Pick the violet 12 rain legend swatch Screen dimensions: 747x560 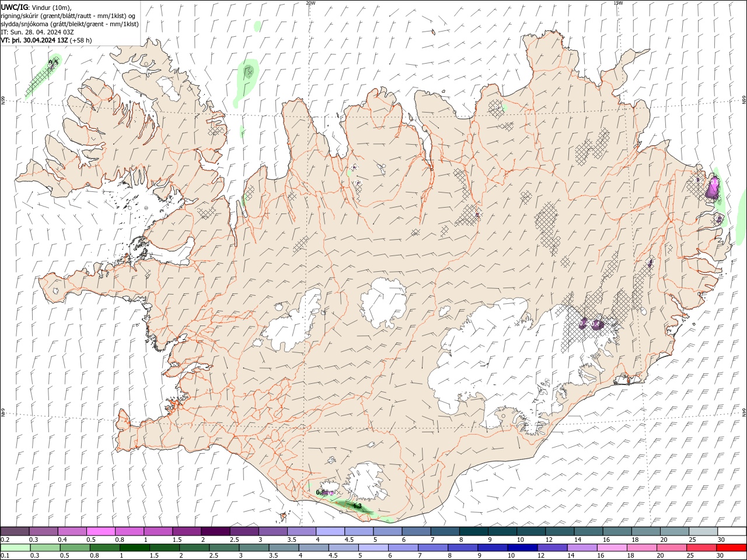point(553,548)
